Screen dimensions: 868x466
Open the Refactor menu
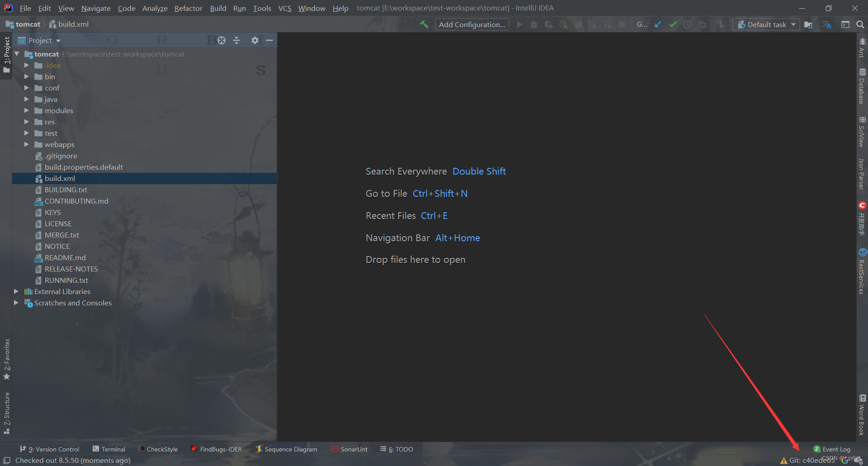189,8
